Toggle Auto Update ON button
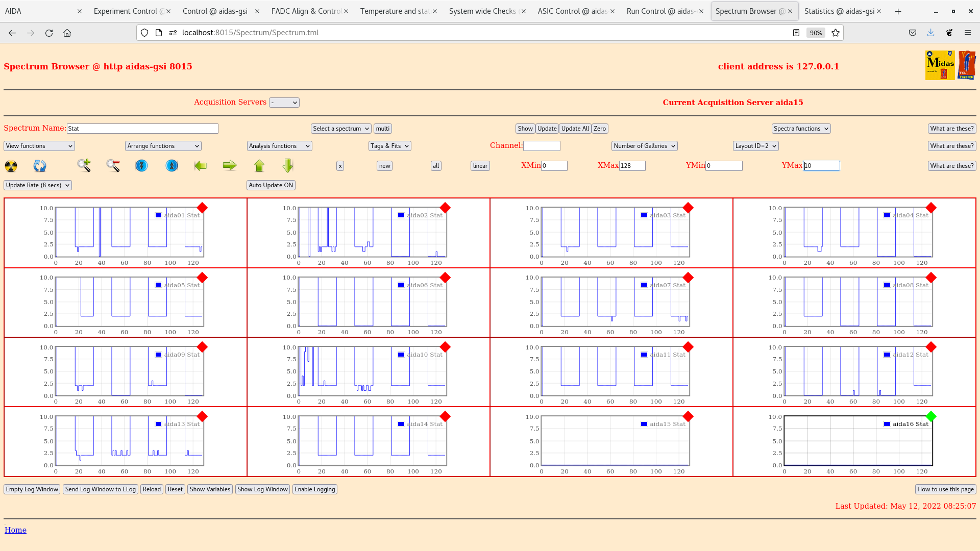This screenshot has width=980, height=551. [271, 185]
